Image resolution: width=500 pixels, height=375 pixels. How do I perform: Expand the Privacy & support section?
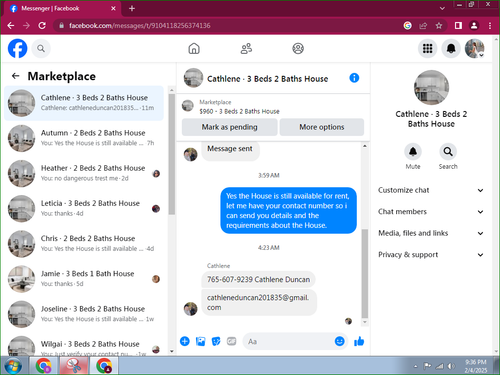(431, 255)
